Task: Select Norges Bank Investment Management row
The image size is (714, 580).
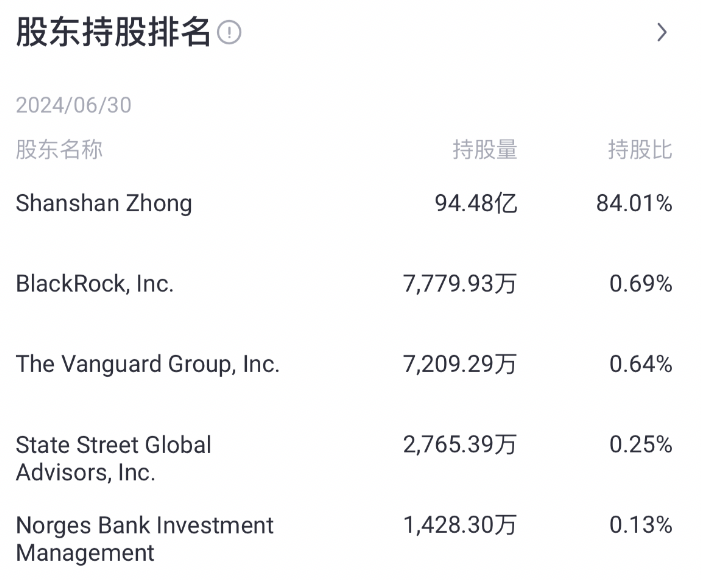Action: [x=145, y=539]
